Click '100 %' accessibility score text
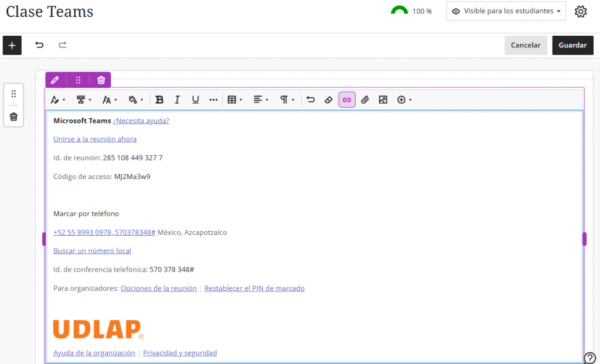The width and height of the screenshot is (600, 364). [422, 12]
